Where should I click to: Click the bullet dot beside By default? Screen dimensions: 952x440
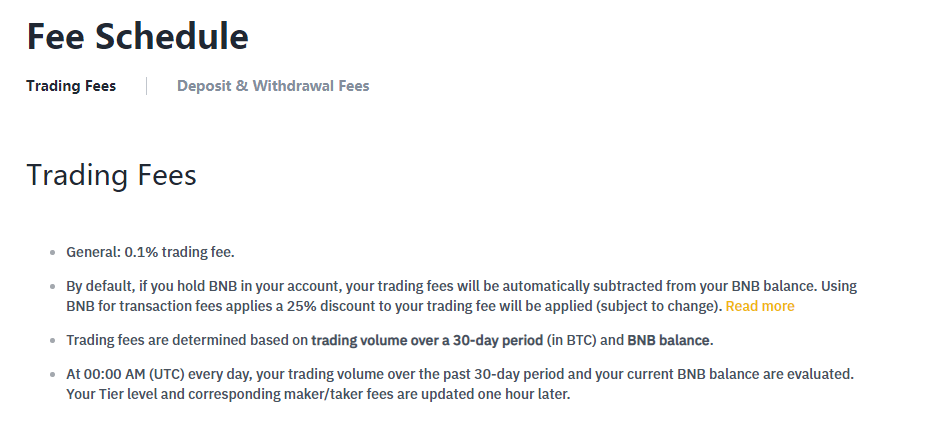coord(52,287)
